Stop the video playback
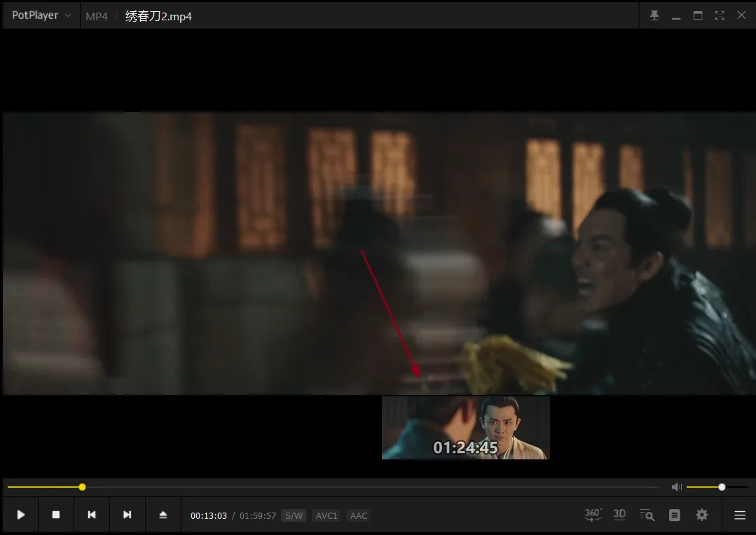756x535 pixels. [56, 515]
